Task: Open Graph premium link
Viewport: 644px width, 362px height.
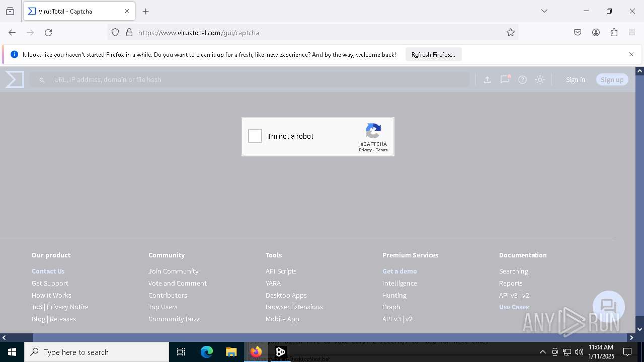Action: click(391, 307)
